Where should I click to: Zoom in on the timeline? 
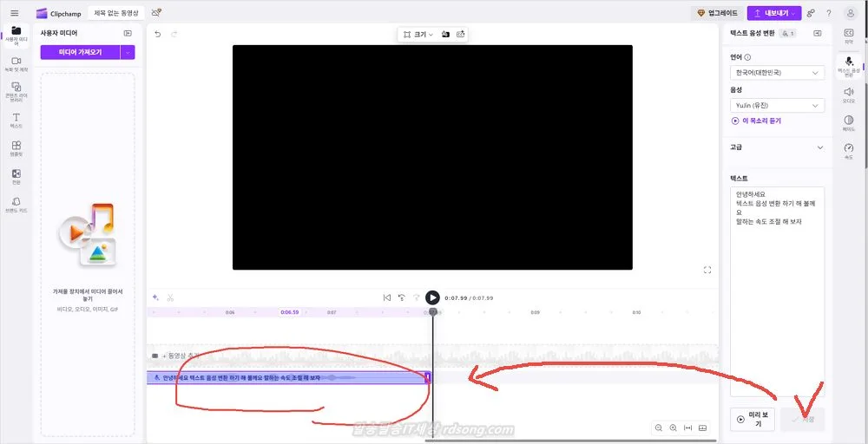click(674, 428)
